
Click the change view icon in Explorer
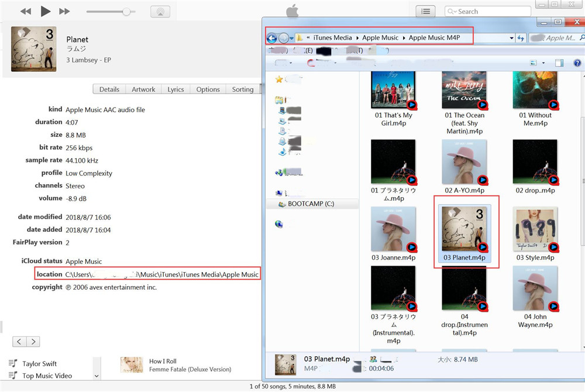(x=534, y=63)
